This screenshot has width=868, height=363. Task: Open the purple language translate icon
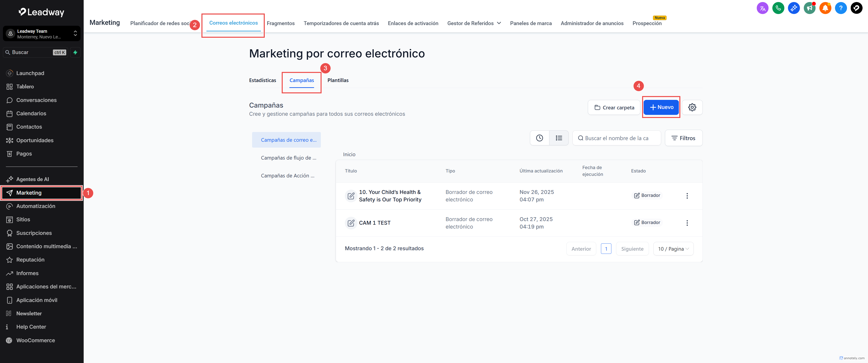tap(762, 8)
